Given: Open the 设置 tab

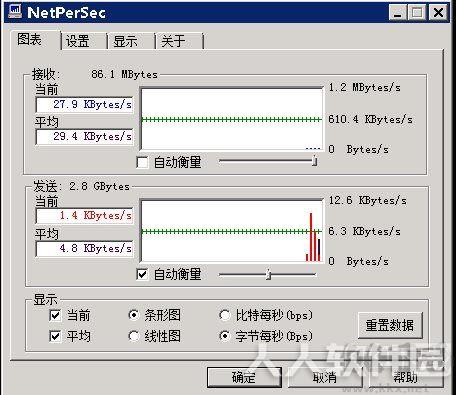Looking at the screenshot, I should click(84, 41).
